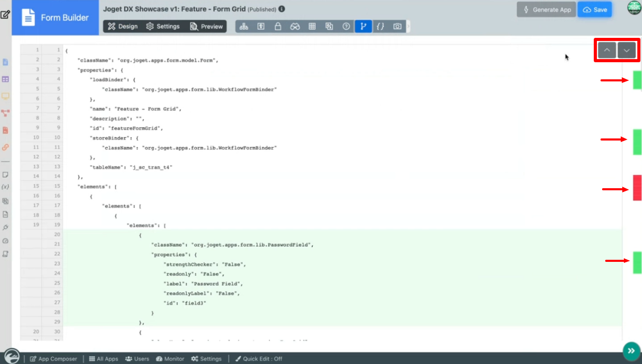The width and height of the screenshot is (642, 364).
Task: Toggle Quick Edit : Off
Action: click(259, 359)
